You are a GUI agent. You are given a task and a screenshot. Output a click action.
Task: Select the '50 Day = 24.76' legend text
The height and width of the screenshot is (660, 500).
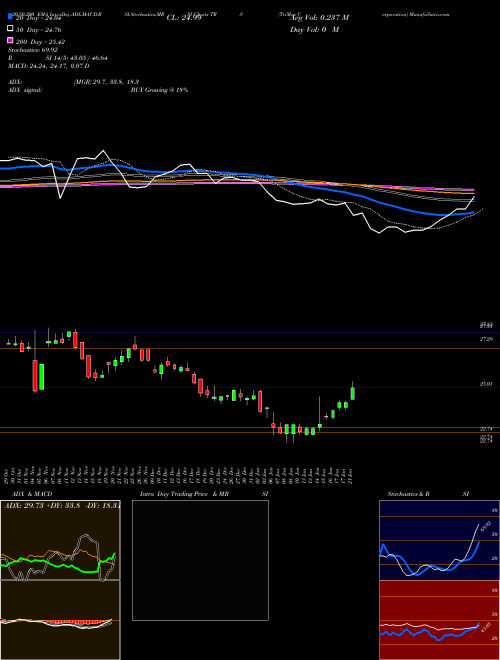pos(39,30)
